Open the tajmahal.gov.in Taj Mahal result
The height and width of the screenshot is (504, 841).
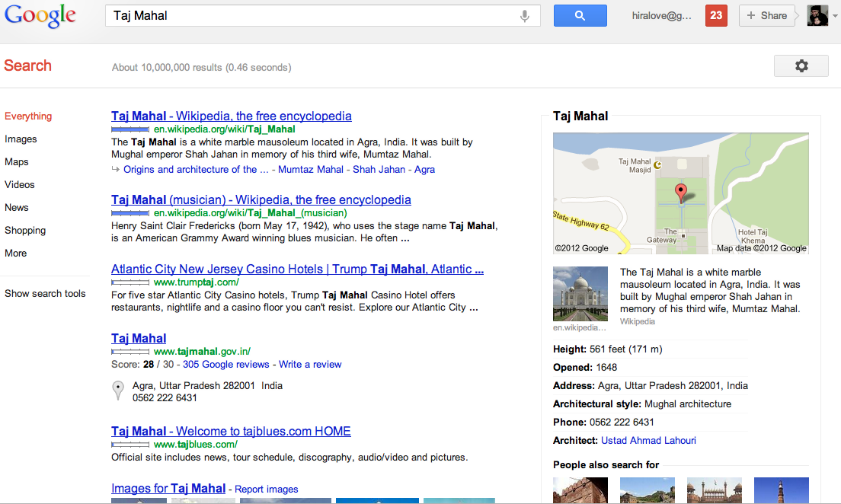tap(139, 338)
